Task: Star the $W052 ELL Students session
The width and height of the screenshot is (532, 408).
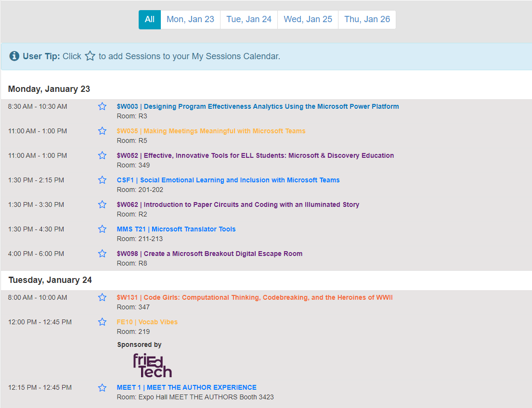Action: click(x=102, y=155)
